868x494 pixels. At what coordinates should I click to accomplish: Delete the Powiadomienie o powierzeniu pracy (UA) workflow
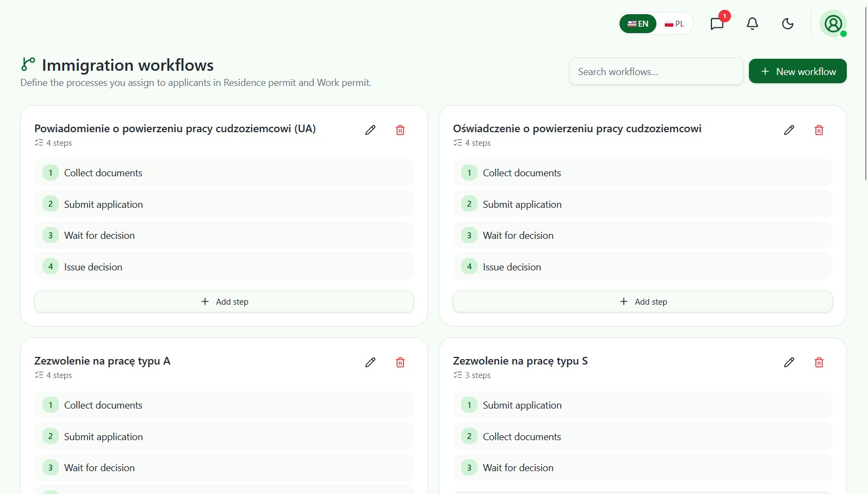tap(400, 130)
